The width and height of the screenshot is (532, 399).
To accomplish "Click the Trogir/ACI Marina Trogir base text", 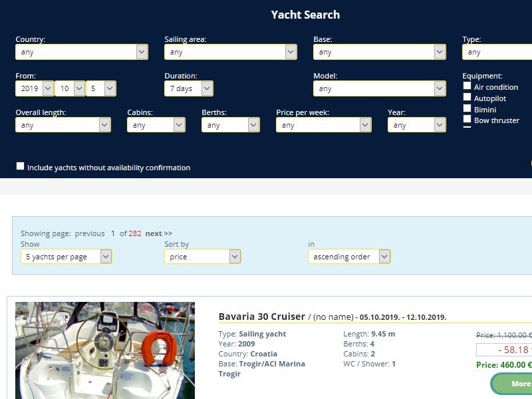I will click(x=261, y=369).
